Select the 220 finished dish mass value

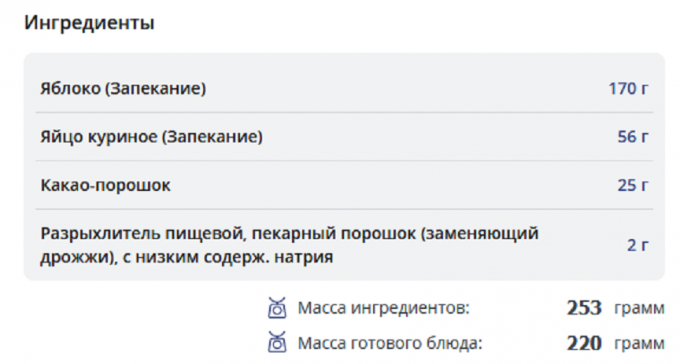584,343
